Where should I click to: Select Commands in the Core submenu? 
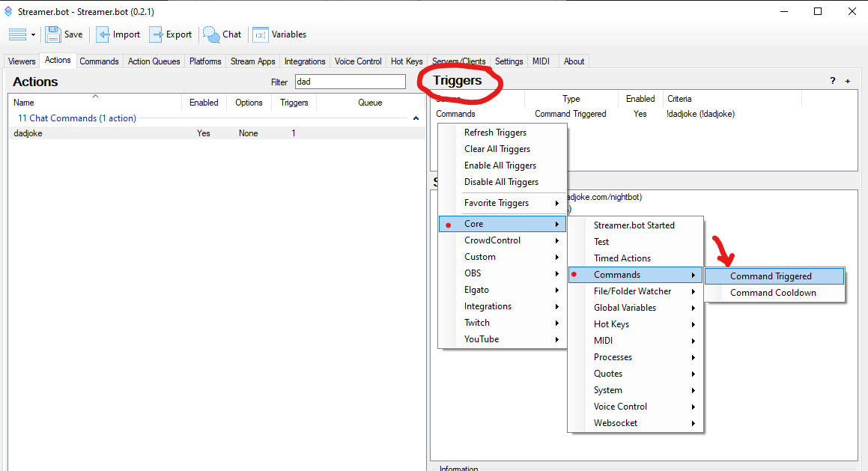pos(636,275)
